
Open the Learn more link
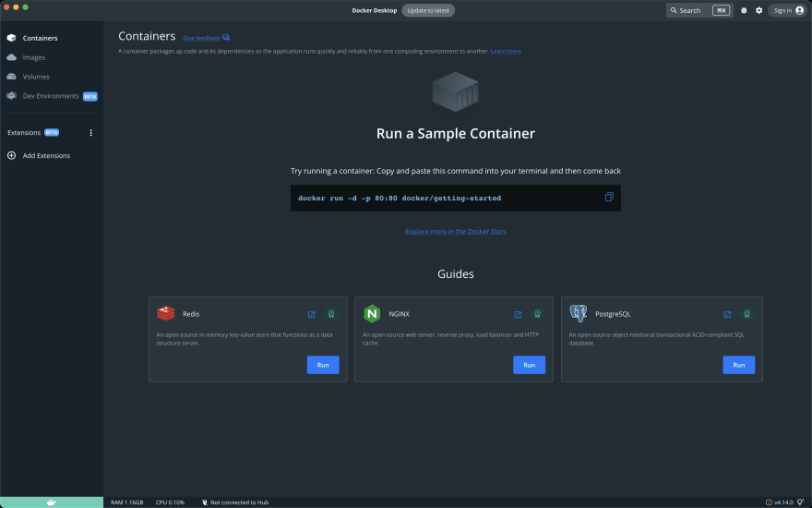pyautogui.click(x=506, y=51)
